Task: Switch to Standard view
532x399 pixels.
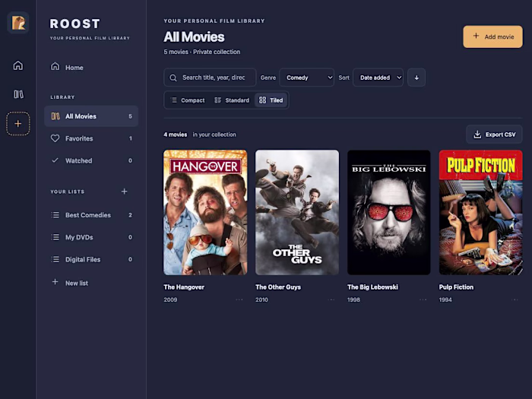Action: pos(232,100)
